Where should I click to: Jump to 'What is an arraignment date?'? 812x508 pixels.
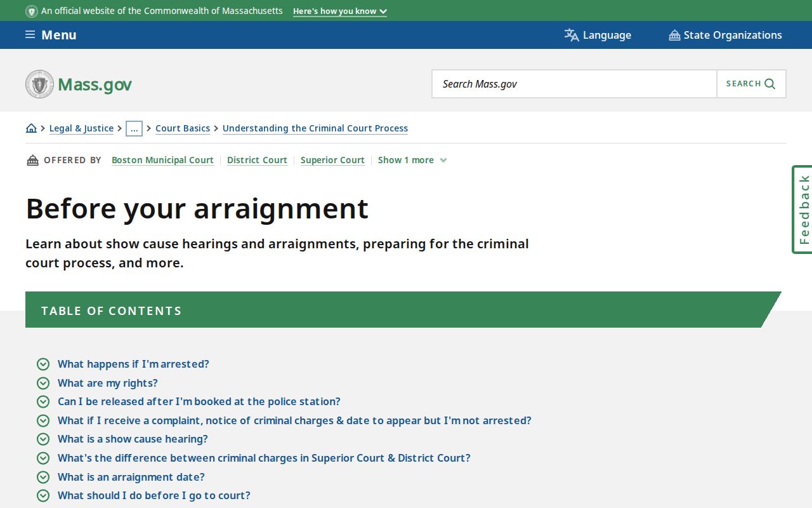click(131, 477)
